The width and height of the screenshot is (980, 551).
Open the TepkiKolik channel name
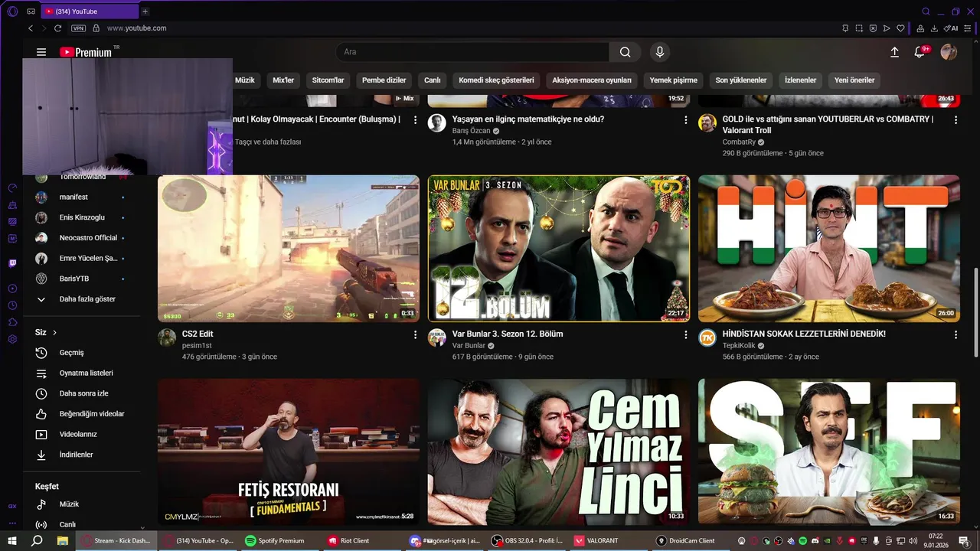coord(739,346)
